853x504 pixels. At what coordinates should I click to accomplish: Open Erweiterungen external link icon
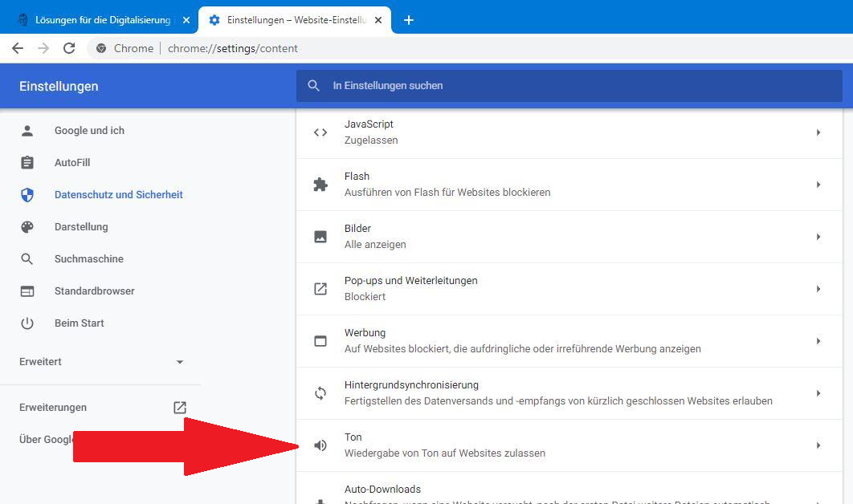(180, 408)
